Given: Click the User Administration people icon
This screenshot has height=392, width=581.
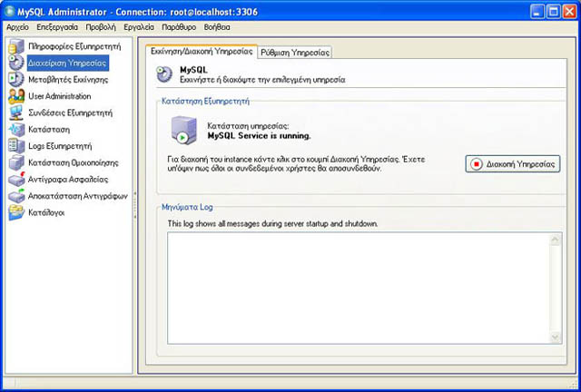Looking at the screenshot, I should tap(16, 96).
